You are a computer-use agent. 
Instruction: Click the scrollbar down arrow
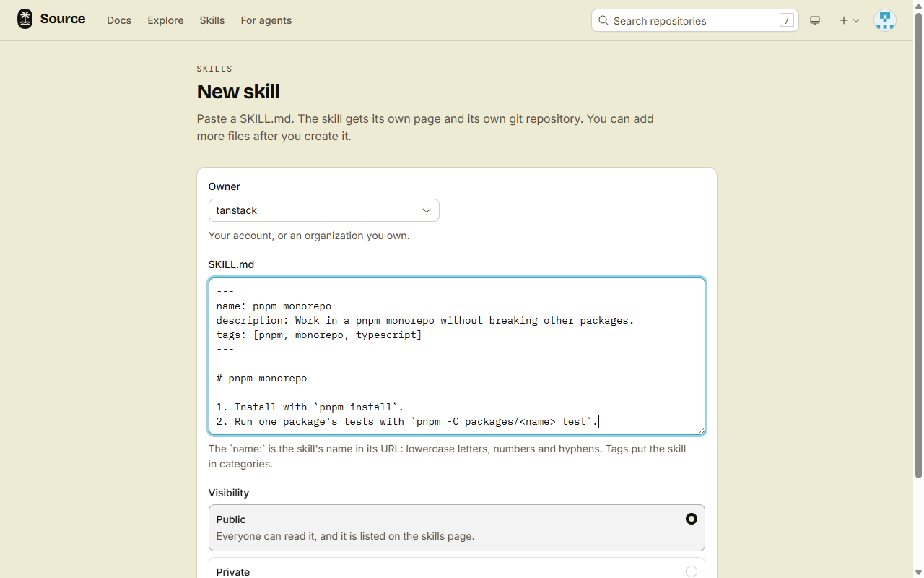point(918,572)
